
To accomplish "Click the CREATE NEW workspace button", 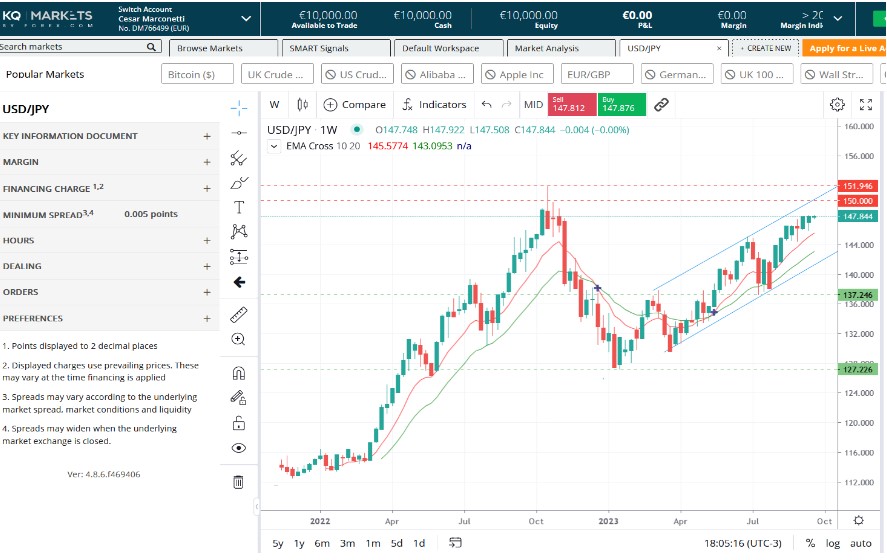I will point(765,48).
